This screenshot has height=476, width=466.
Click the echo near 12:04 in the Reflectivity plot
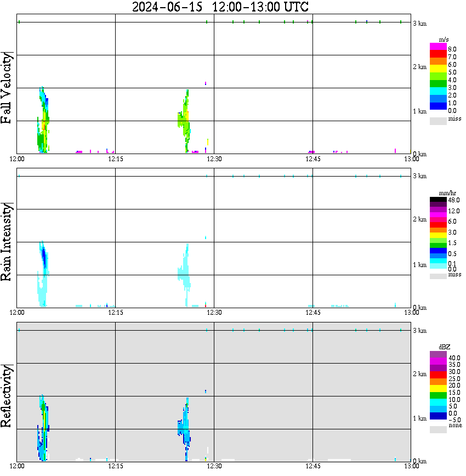click(x=43, y=427)
